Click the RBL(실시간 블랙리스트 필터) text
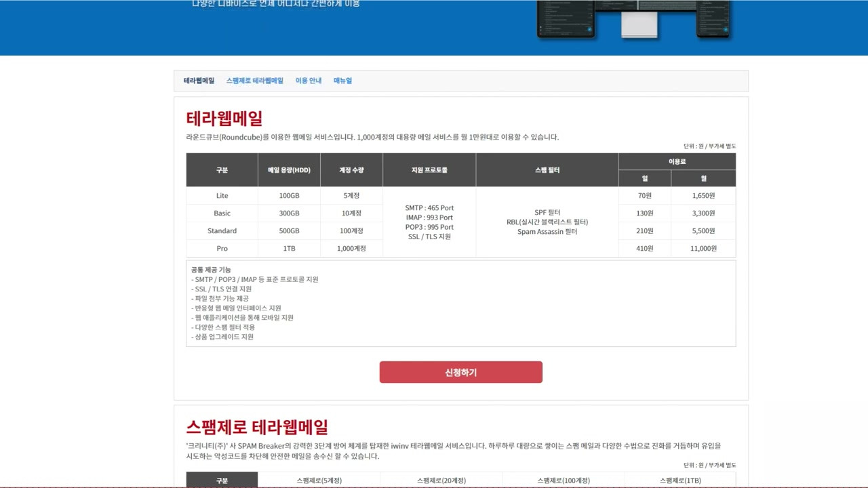Screen dimensions: 868x488 click(547, 222)
